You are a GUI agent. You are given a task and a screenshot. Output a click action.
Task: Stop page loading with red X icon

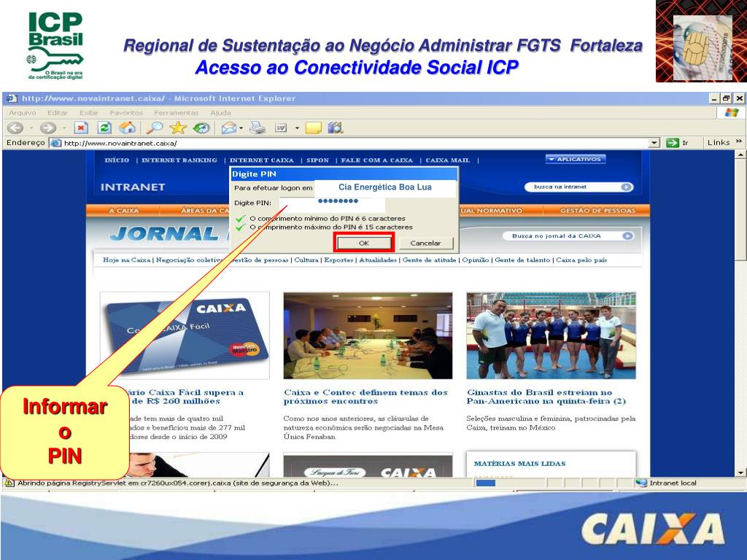(x=81, y=128)
